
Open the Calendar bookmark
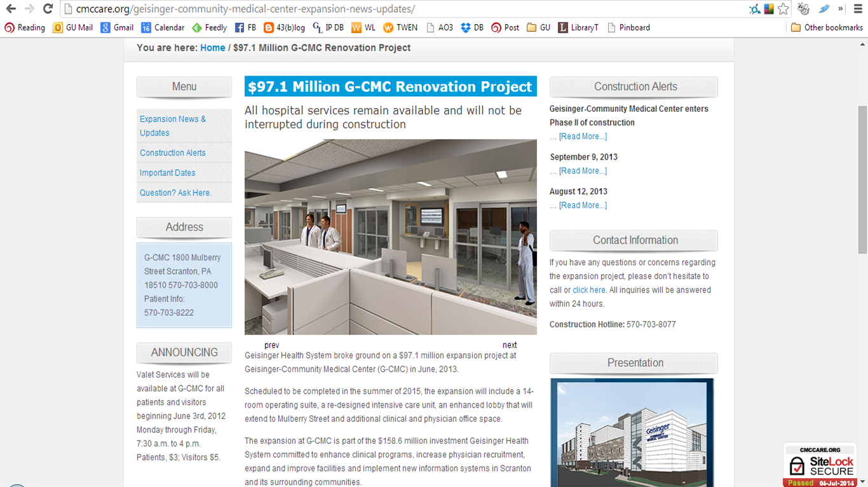click(x=163, y=27)
